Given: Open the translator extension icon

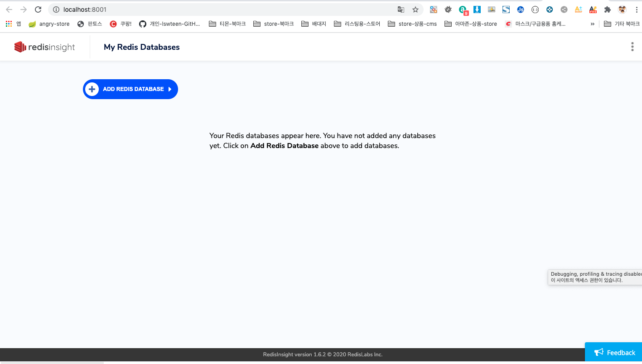Looking at the screenshot, I should coord(434,10).
